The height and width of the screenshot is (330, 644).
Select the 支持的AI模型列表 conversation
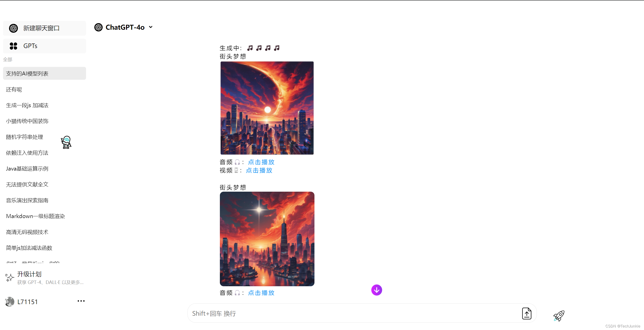click(x=45, y=73)
